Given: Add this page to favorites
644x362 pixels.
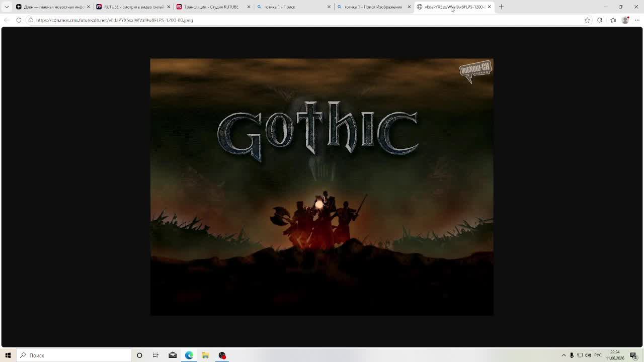Looking at the screenshot, I should click(x=587, y=20).
